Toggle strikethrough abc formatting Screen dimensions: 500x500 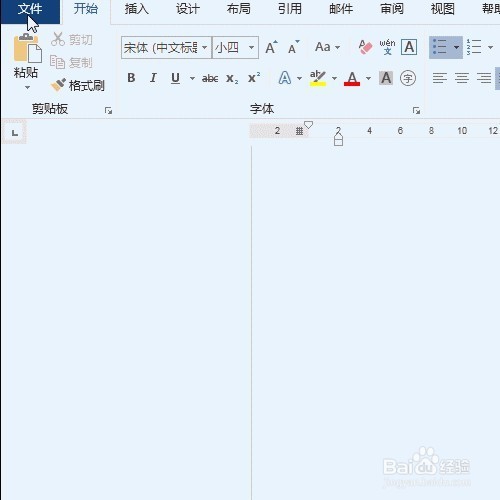(x=210, y=79)
